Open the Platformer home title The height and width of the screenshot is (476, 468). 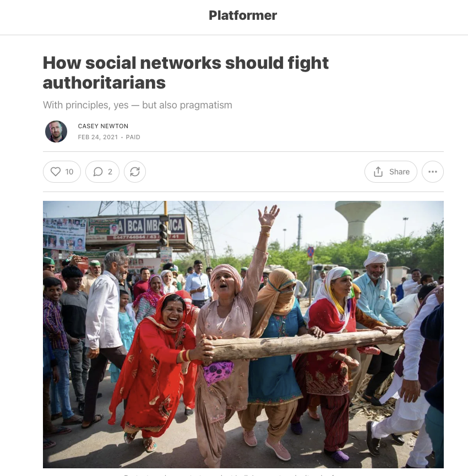pyautogui.click(x=243, y=15)
